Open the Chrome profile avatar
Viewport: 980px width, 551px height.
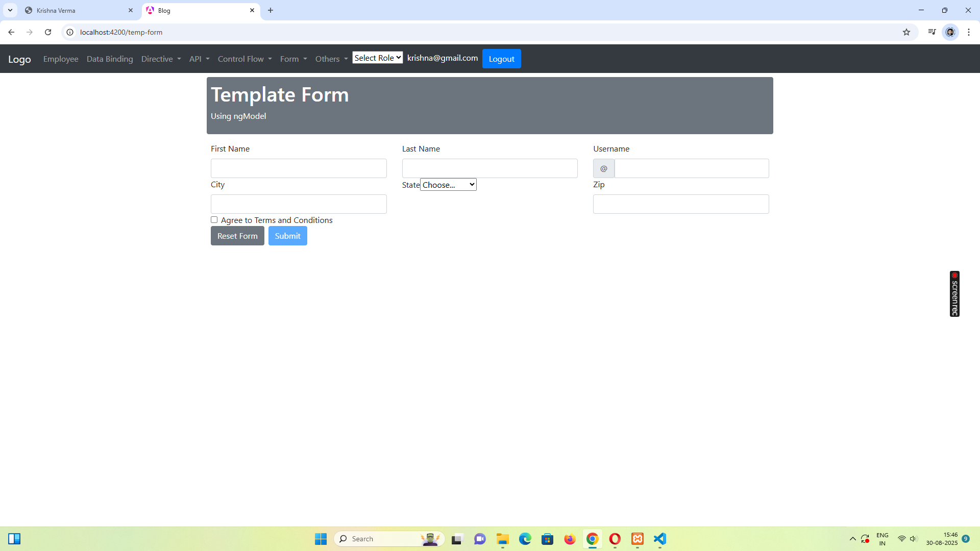tap(950, 32)
